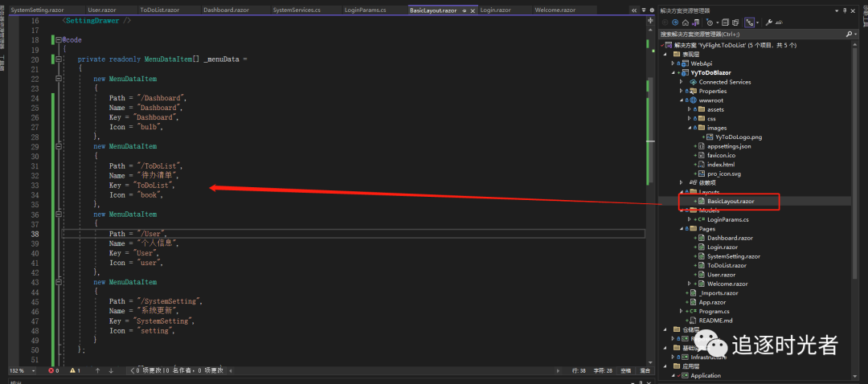
Task: Click the Collapse All icon in Solution Explorer
Action: pos(725,22)
